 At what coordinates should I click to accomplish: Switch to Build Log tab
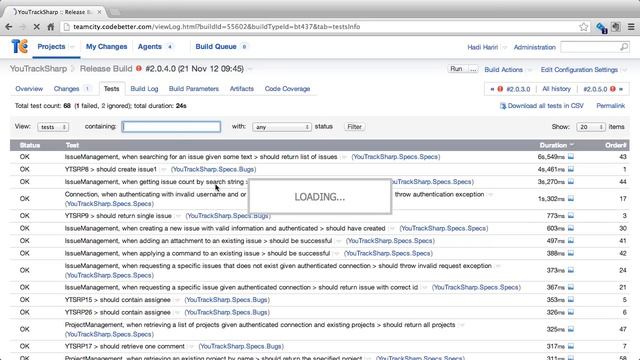[144, 89]
